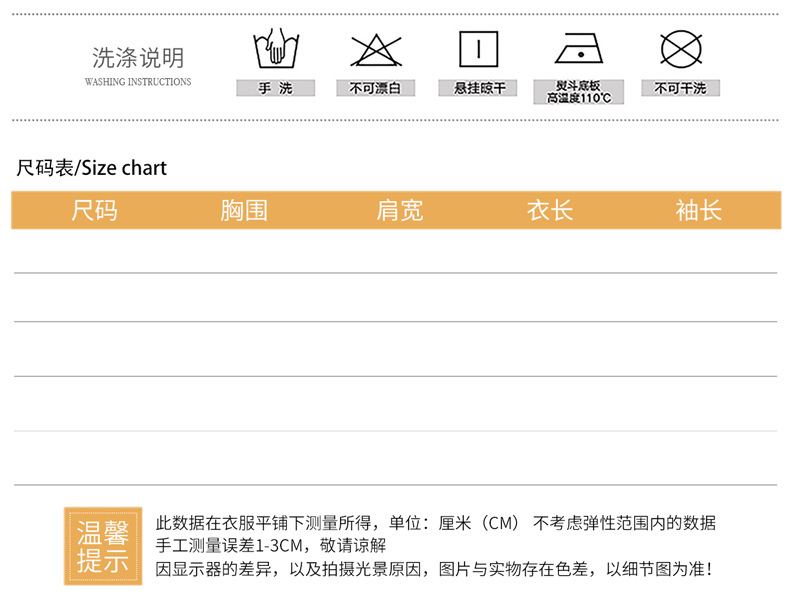
Task: Click the hang-dry square icon
Action: 479,49
